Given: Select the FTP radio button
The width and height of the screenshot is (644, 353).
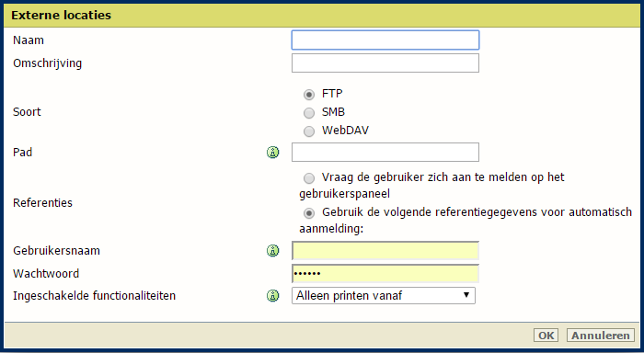Looking at the screenshot, I should 309,95.
